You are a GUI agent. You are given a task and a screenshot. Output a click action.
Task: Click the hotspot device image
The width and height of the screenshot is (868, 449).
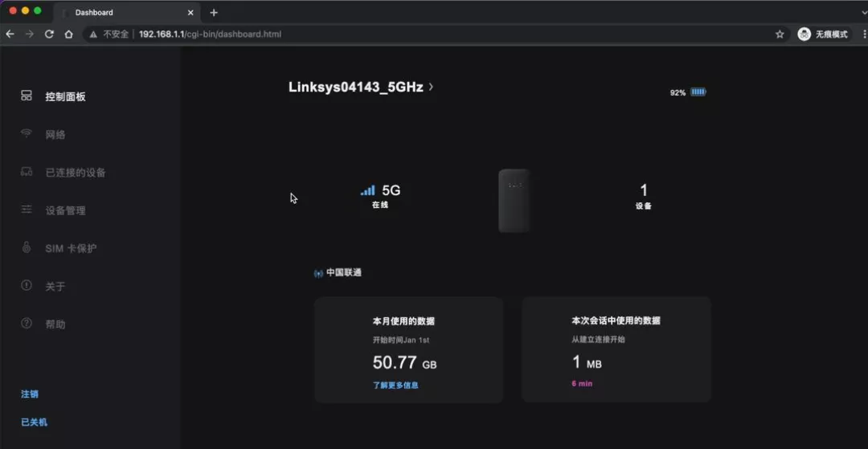(514, 201)
